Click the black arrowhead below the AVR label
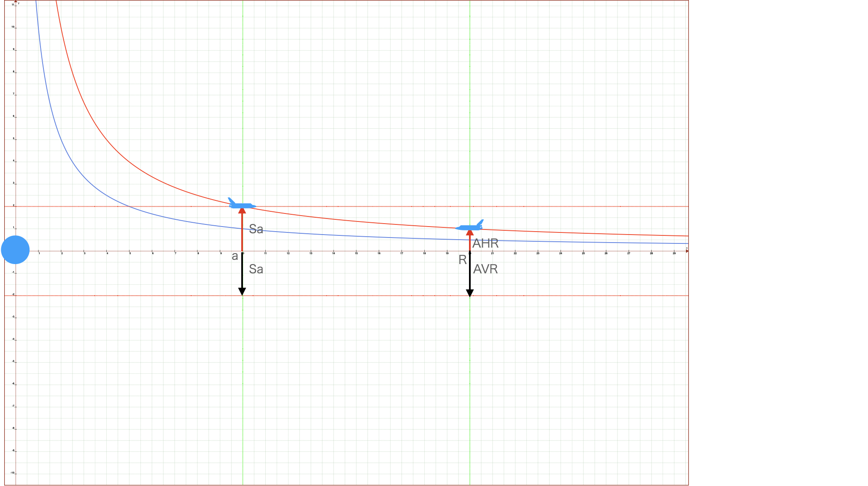 470,293
